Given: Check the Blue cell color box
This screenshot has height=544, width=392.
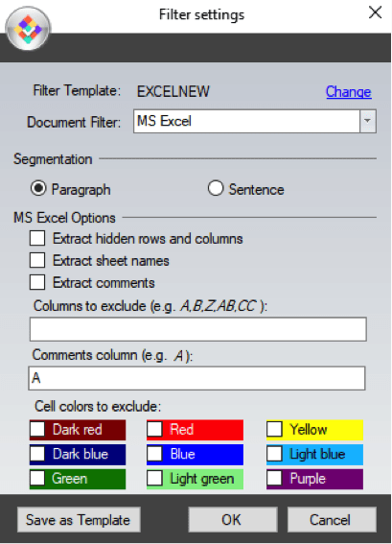Looking at the screenshot, I should (154, 454).
